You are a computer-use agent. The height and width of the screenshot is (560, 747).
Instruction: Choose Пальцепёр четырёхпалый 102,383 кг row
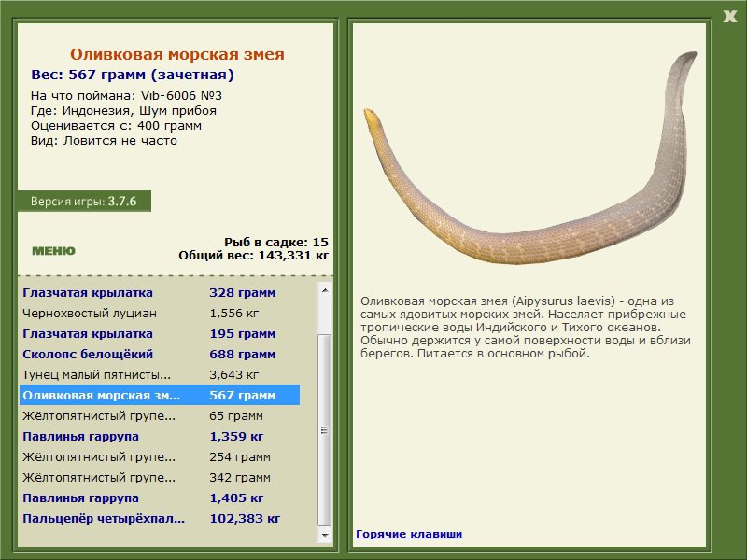(160, 519)
